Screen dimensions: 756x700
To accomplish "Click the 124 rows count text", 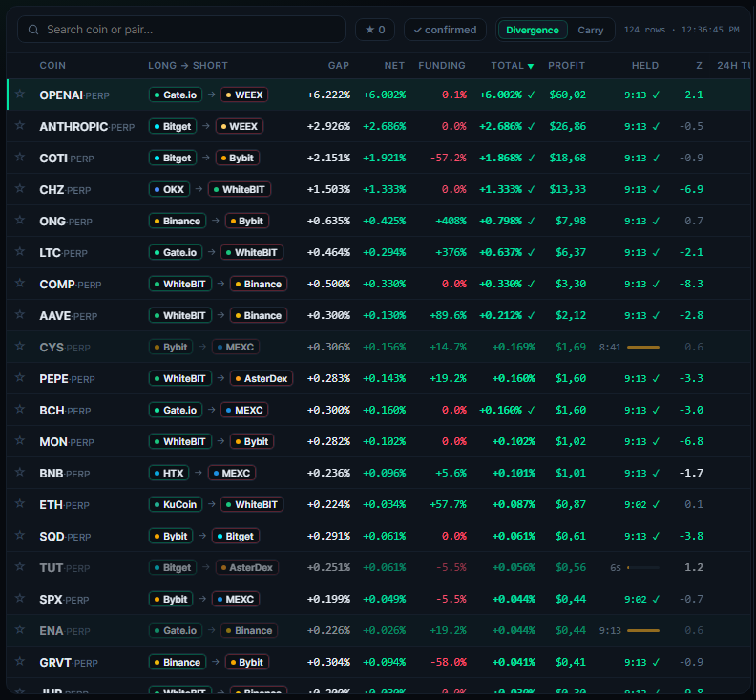I will tap(644, 30).
